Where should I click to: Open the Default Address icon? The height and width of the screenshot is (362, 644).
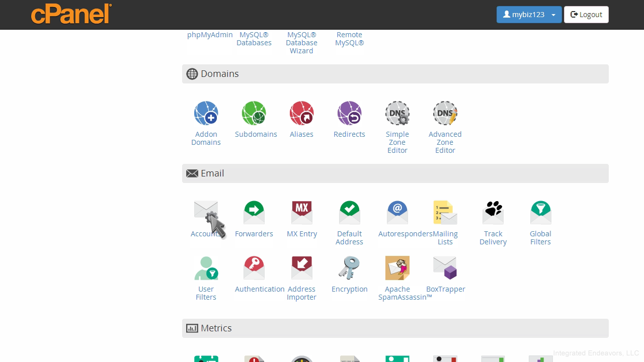point(349,213)
